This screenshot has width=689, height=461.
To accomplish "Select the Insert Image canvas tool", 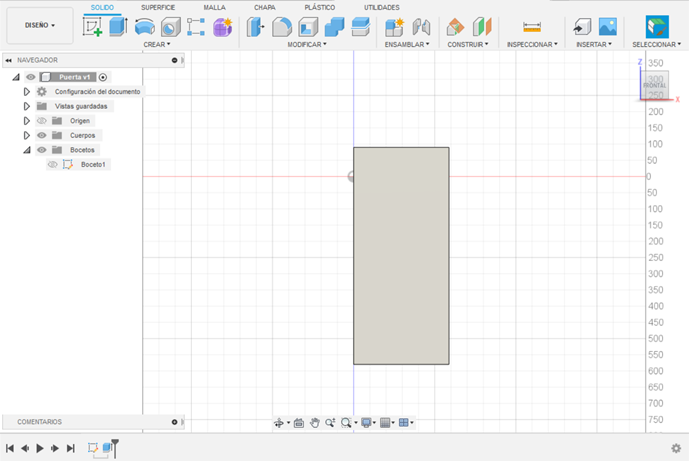I will point(608,27).
